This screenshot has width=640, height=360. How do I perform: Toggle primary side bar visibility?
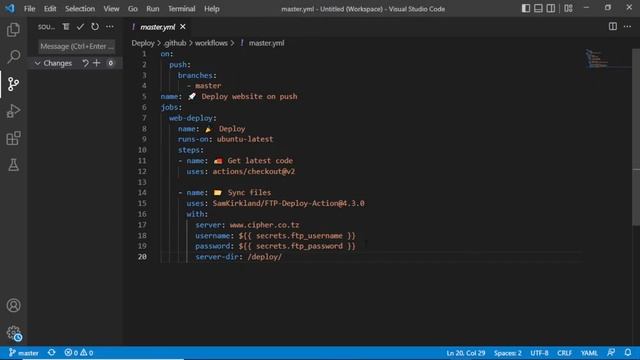pos(526,8)
